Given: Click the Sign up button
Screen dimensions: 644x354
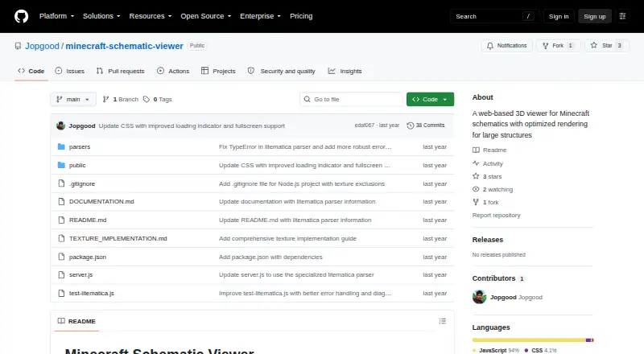Looking at the screenshot, I should point(595,16).
